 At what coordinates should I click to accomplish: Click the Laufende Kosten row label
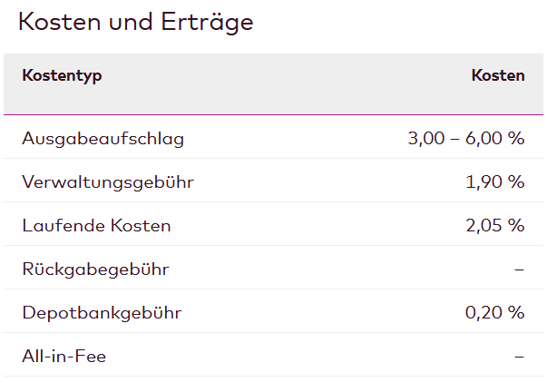(x=96, y=225)
